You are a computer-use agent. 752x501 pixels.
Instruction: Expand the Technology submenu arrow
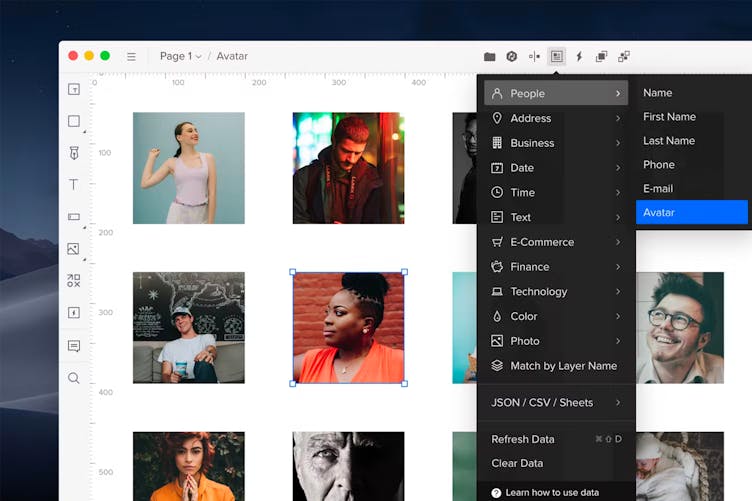click(x=618, y=291)
